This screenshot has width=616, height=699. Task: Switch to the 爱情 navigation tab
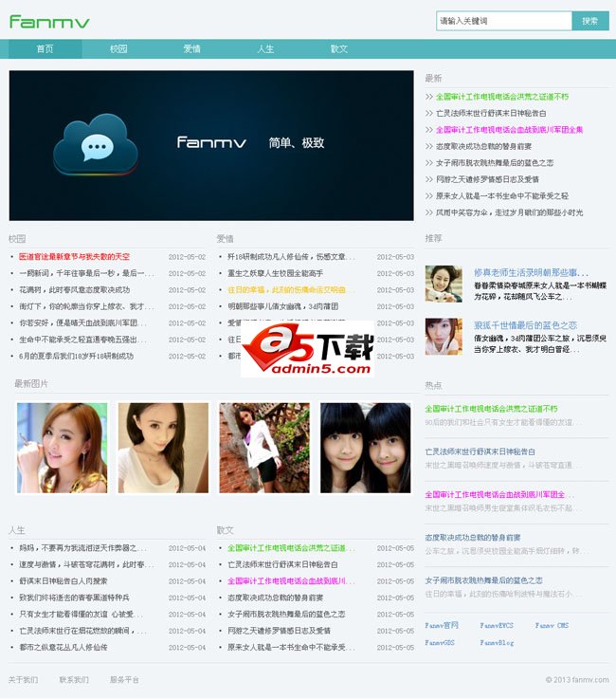[191, 48]
